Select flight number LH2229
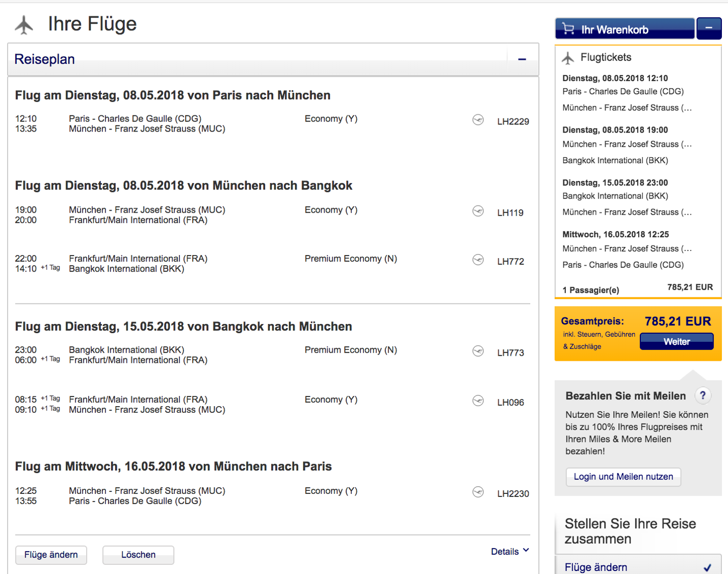Screen dimensions: 728x574 (x=513, y=121)
